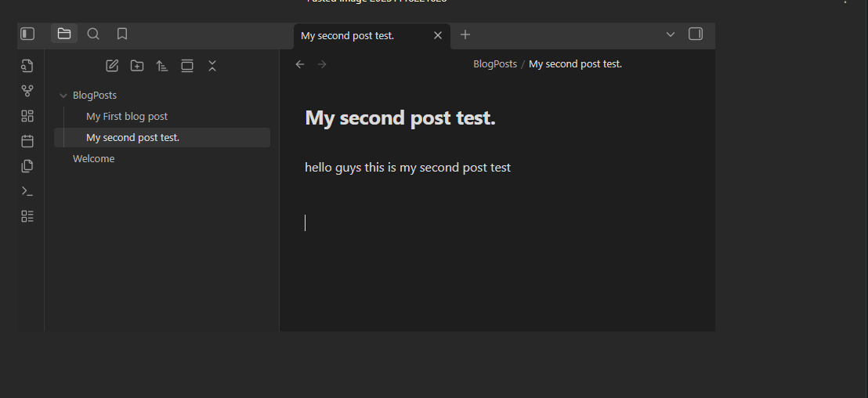Image resolution: width=868 pixels, height=398 pixels.
Task: Click the bookmarks icon in the sidebar header
Action: (x=122, y=34)
